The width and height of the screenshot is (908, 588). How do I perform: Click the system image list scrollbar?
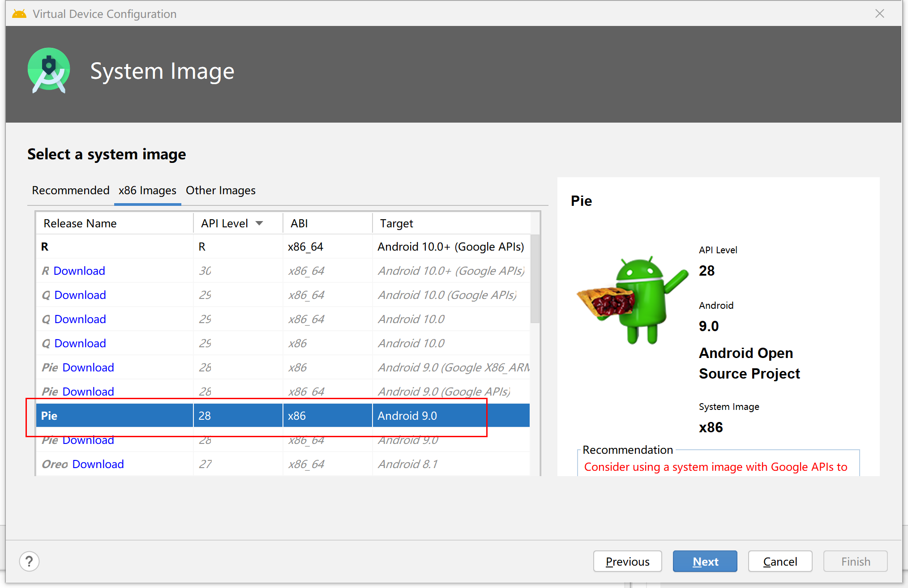coord(535,278)
